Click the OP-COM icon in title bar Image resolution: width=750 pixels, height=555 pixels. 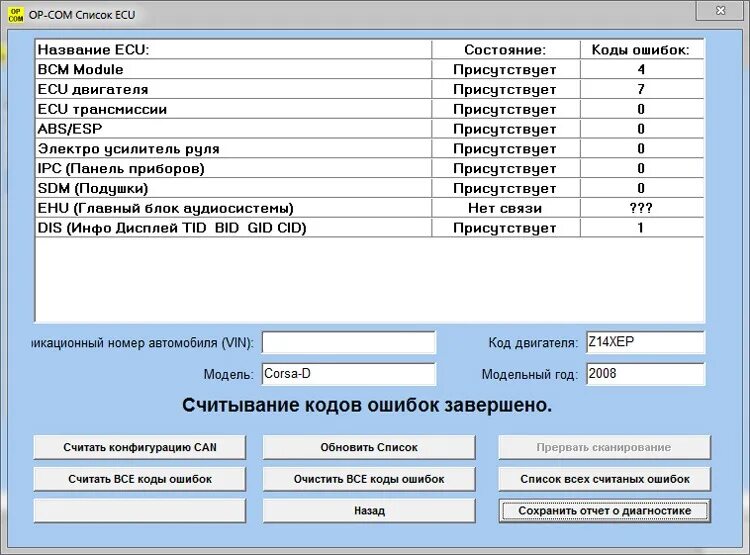click(16, 15)
